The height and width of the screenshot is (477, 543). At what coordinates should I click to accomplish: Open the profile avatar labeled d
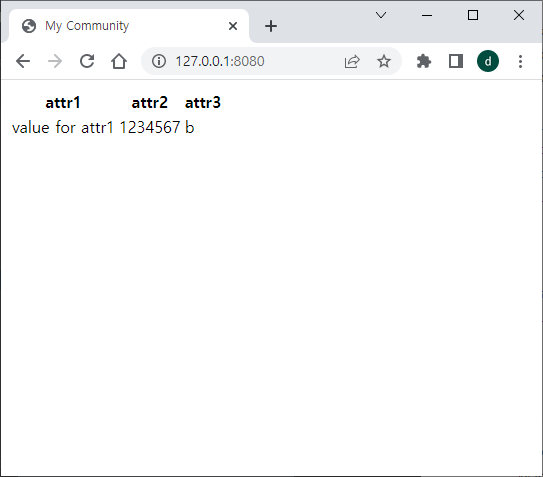pyautogui.click(x=488, y=61)
